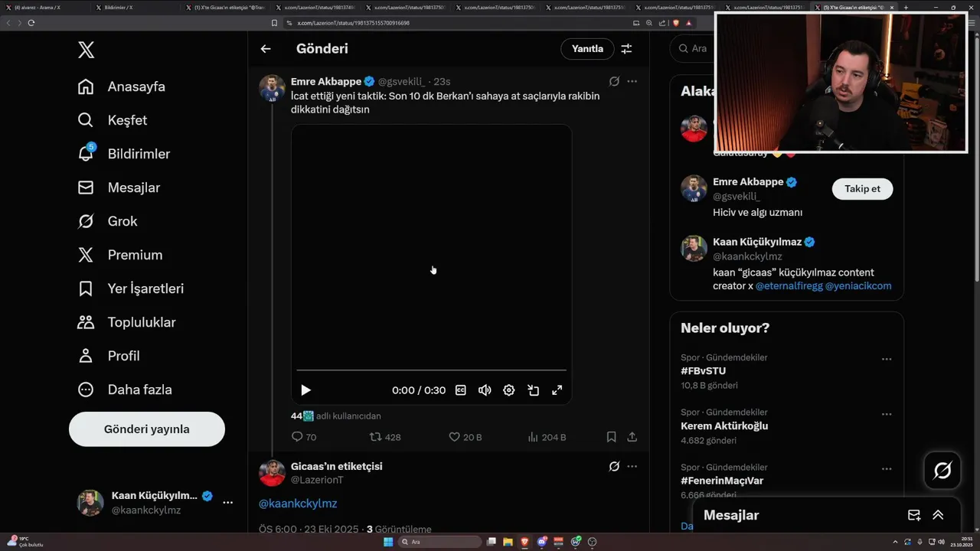Open Yer İşaretleri bookmarks
Viewport: 980px width, 551px height.
131,289
